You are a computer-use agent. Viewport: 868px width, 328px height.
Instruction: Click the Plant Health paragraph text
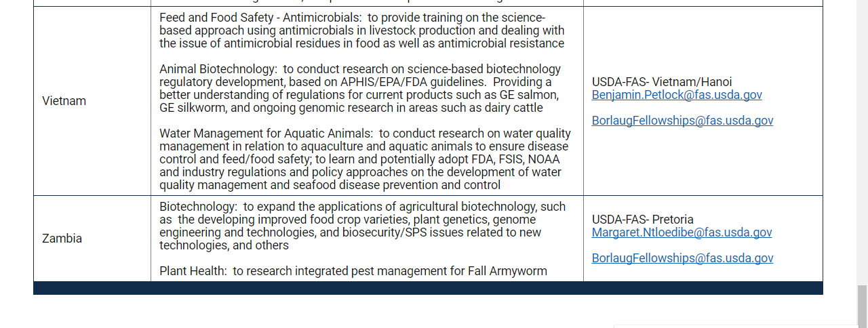click(353, 271)
